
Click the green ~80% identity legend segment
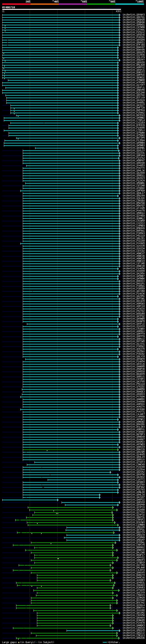[x=101, y=4]
